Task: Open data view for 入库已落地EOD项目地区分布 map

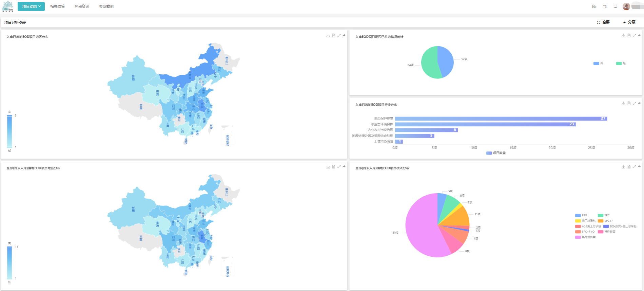Action: click(x=334, y=36)
